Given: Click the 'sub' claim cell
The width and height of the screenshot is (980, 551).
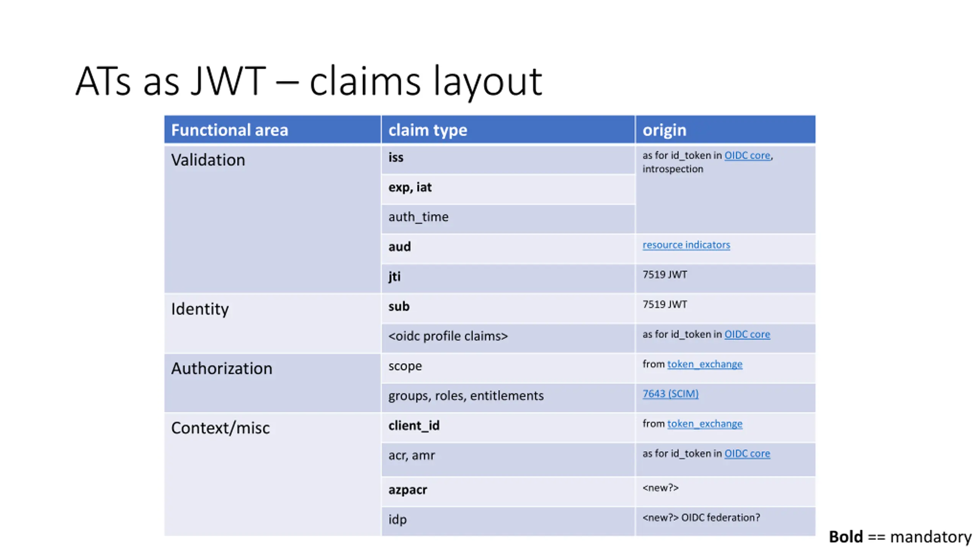Looking at the screenshot, I should 508,308.
